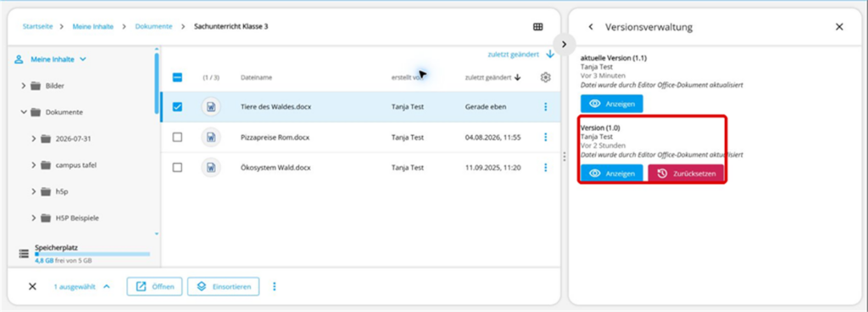Select Ökosystem Wald.docx file name
868x312 pixels.
click(275, 167)
